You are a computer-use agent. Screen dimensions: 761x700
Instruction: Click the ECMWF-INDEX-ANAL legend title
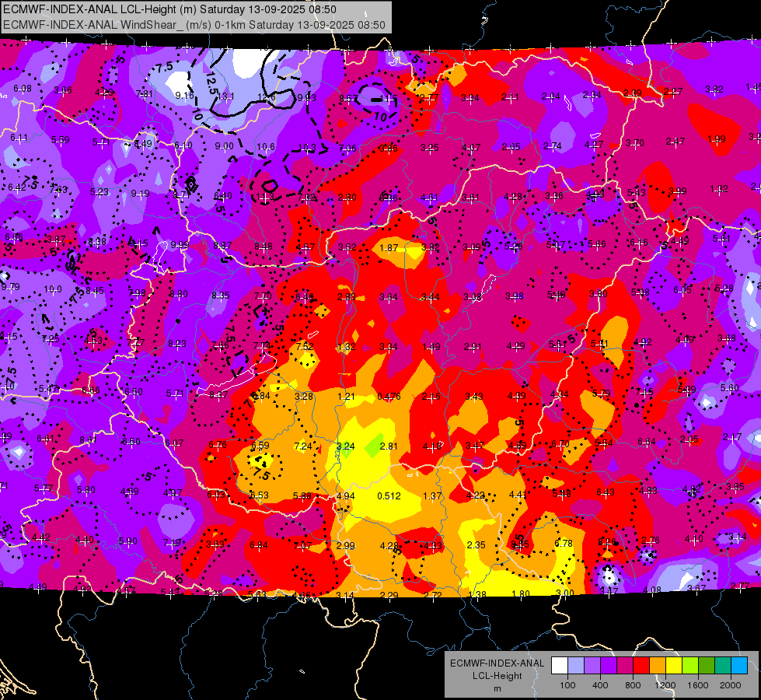(x=497, y=663)
